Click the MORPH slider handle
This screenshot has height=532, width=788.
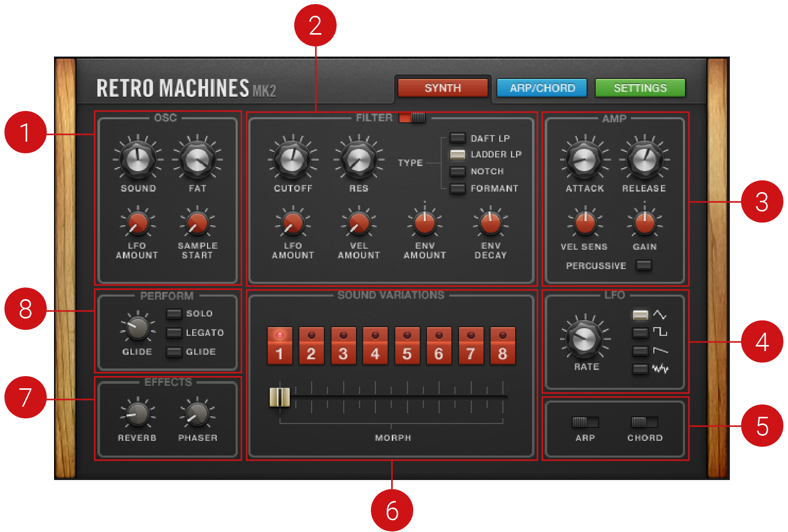point(279,397)
